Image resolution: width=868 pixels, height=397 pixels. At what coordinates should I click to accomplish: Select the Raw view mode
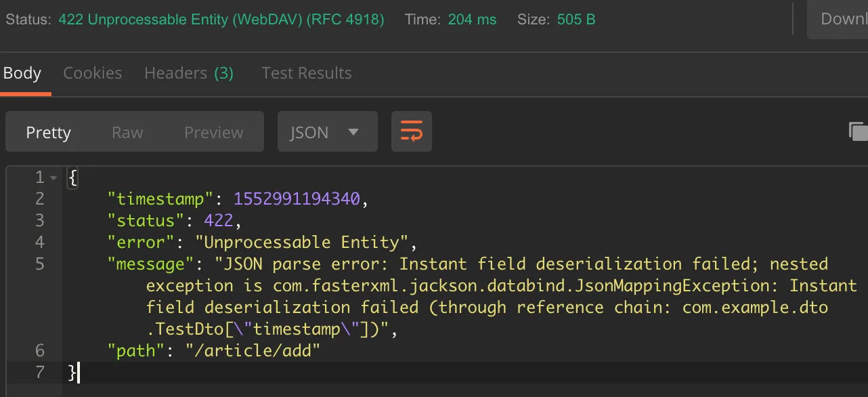[127, 132]
